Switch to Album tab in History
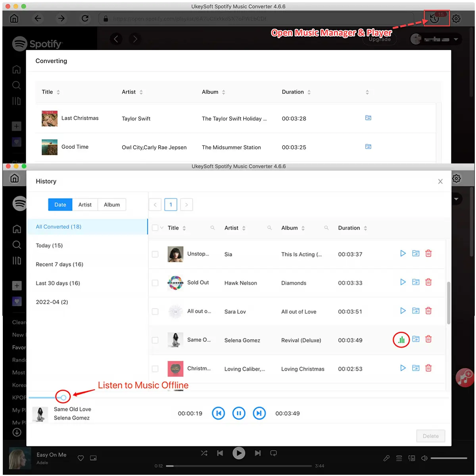This screenshot has width=476, height=476. click(112, 205)
